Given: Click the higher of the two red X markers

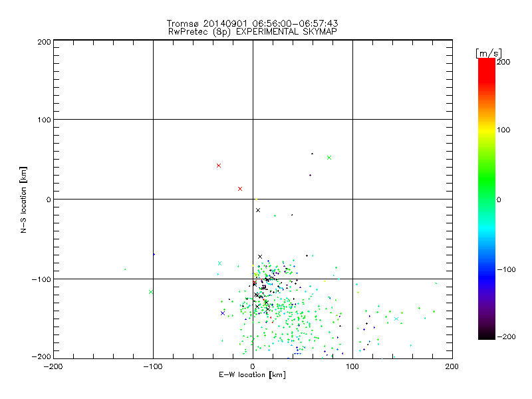Looking at the screenshot, I should (219, 166).
